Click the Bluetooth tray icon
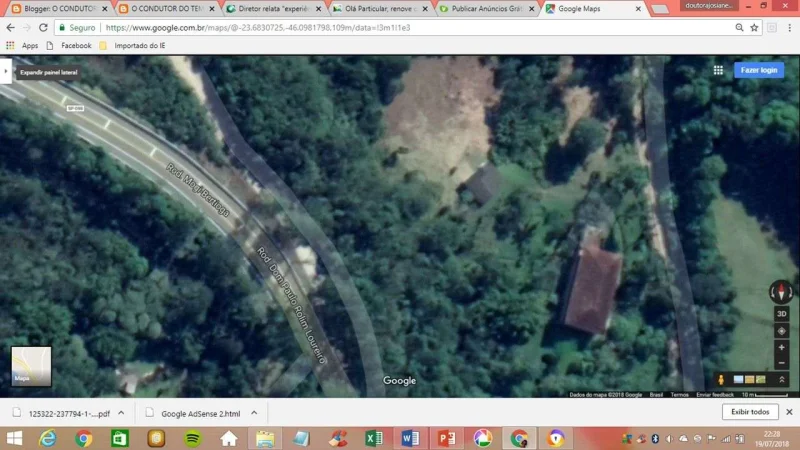The width and height of the screenshot is (800, 450). [655, 439]
